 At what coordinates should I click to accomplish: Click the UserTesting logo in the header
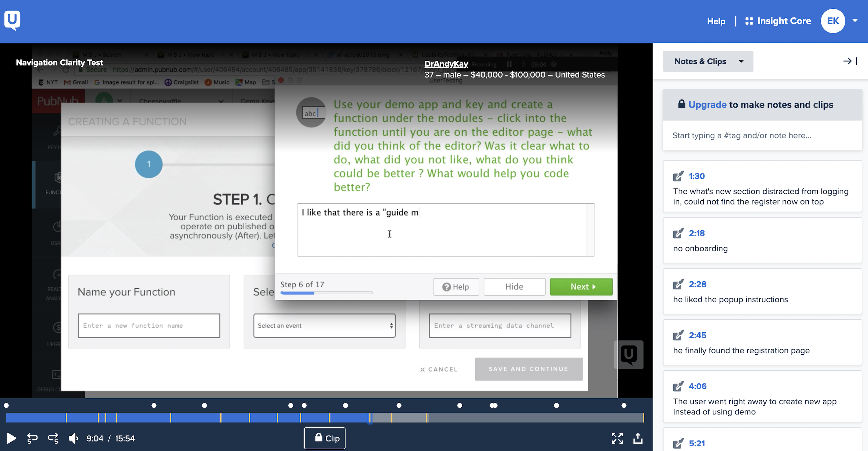click(x=12, y=21)
